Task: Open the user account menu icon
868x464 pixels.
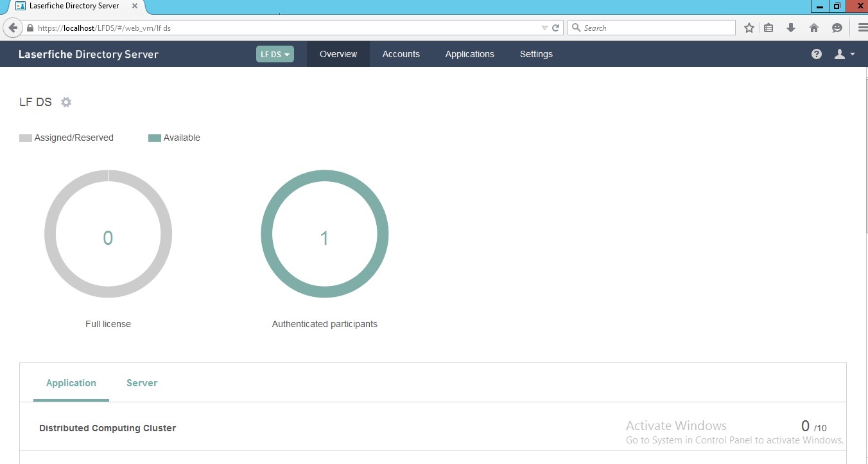Action: (844, 54)
